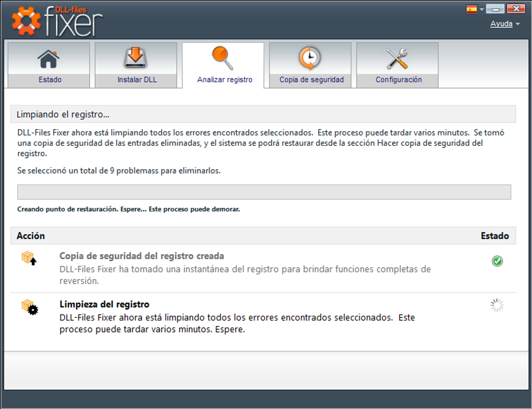This screenshot has height=409, width=532.
Task: Click 'Se seleccionó un total de 9 problemass' text
Action: pyautogui.click(x=119, y=171)
